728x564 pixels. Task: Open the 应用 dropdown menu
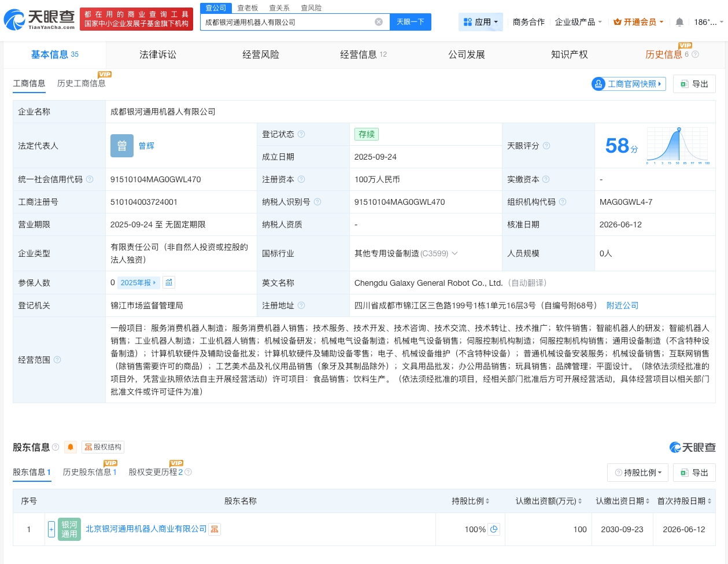481,22
